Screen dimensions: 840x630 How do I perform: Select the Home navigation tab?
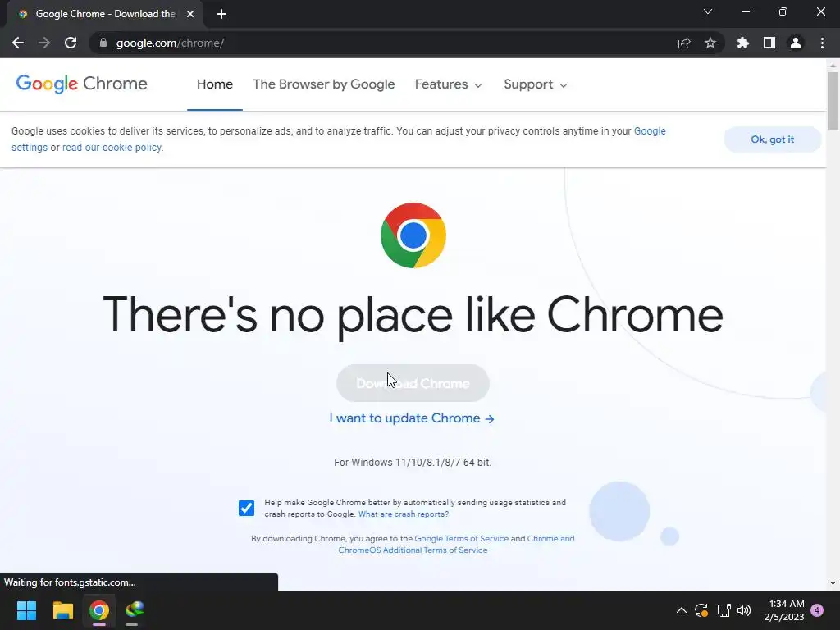click(x=215, y=84)
